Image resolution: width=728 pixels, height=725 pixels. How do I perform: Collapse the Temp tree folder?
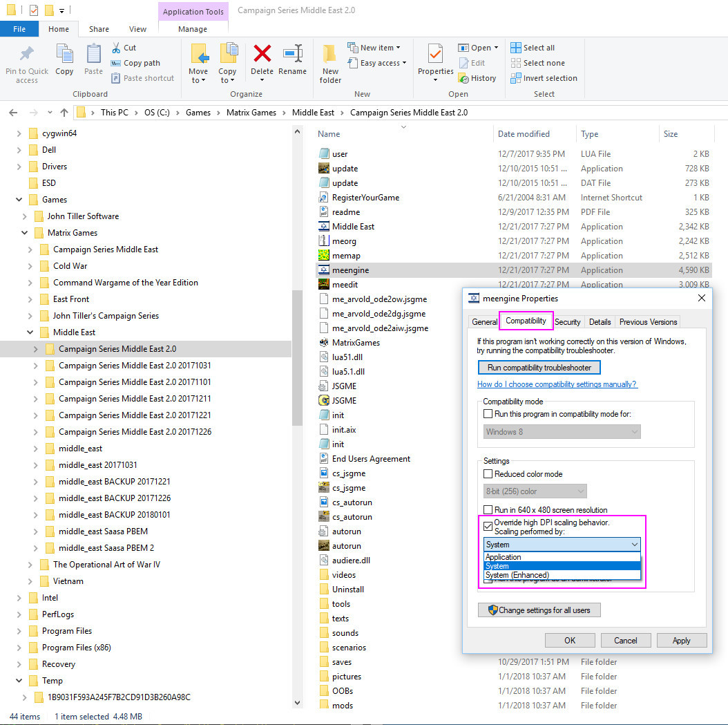(19, 681)
